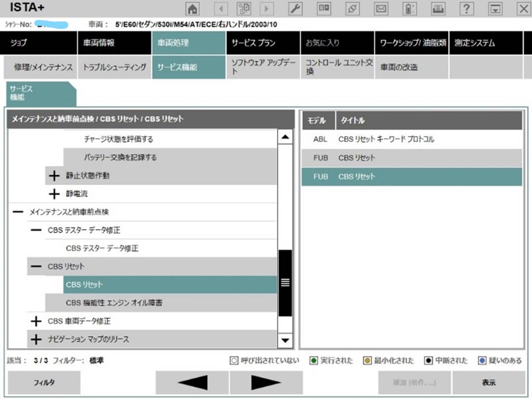
Task: Switch to the 測定システム tab
Action: pos(486,43)
